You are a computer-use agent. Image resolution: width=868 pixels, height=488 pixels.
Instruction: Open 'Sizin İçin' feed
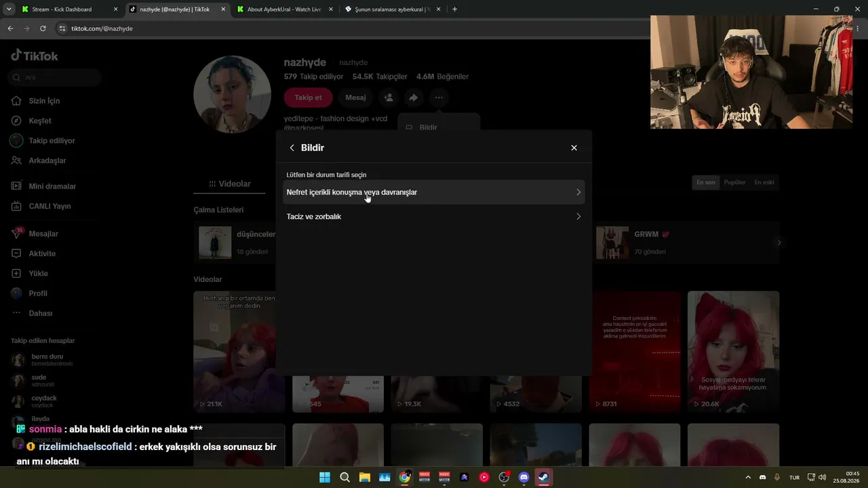pos(44,101)
